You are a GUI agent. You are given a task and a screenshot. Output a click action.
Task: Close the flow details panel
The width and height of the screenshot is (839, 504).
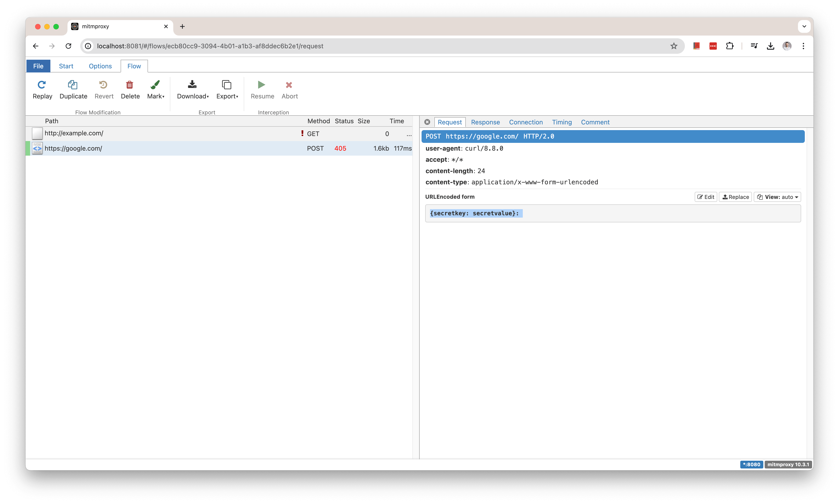tap(427, 122)
